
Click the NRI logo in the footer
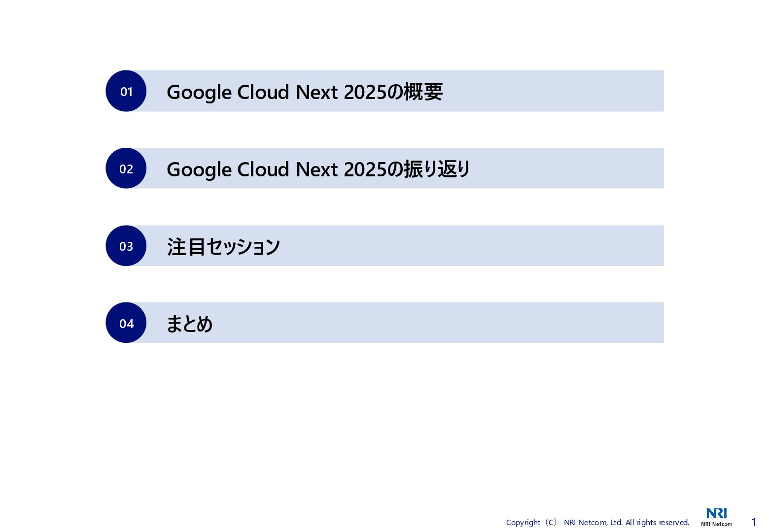(716, 513)
